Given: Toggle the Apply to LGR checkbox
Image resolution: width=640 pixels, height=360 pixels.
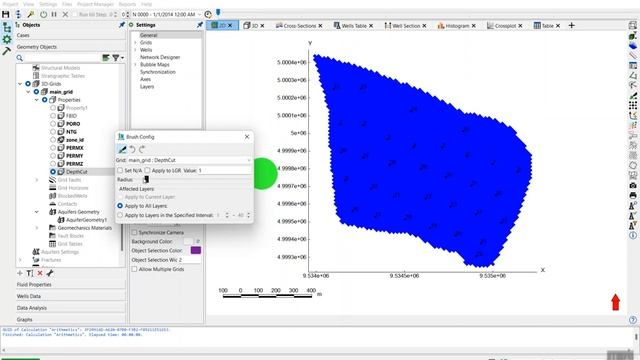Looking at the screenshot, I should tap(147, 170).
